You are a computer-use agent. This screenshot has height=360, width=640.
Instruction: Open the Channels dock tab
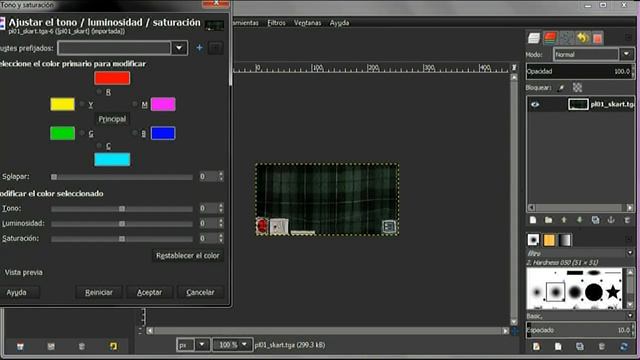coord(550,38)
